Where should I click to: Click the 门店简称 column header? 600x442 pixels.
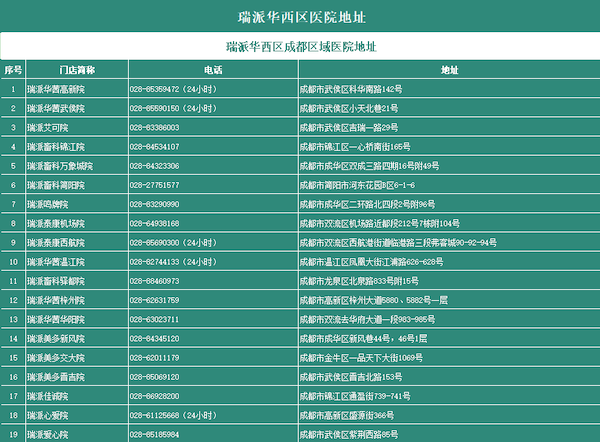coord(77,70)
